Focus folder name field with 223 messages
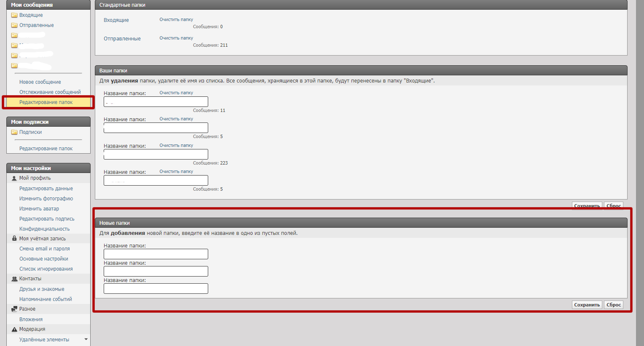 click(156, 154)
